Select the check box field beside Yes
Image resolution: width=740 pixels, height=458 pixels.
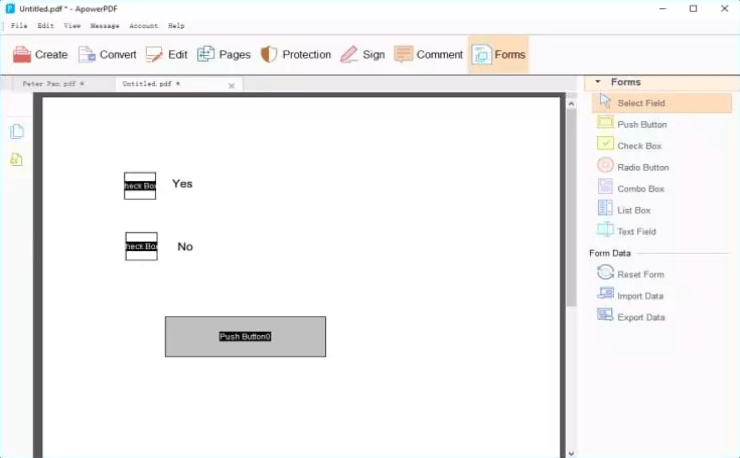pyautogui.click(x=140, y=186)
